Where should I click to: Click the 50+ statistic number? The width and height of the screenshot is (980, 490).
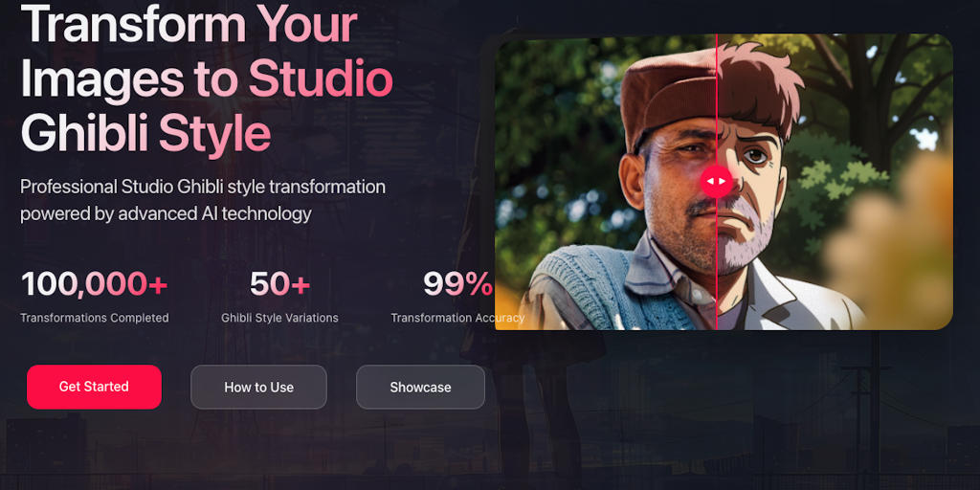(x=279, y=284)
